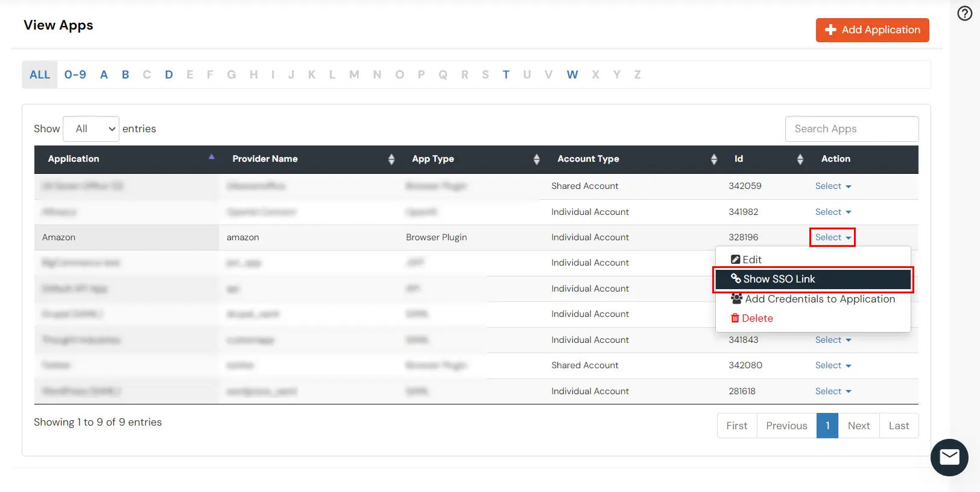
Task: Sort by App Type column arrows
Action: click(x=537, y=159)
